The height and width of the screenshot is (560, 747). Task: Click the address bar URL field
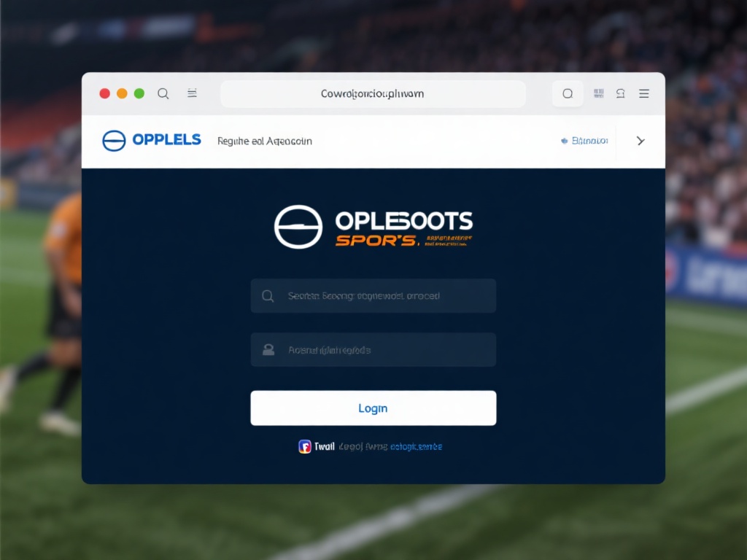373,94
